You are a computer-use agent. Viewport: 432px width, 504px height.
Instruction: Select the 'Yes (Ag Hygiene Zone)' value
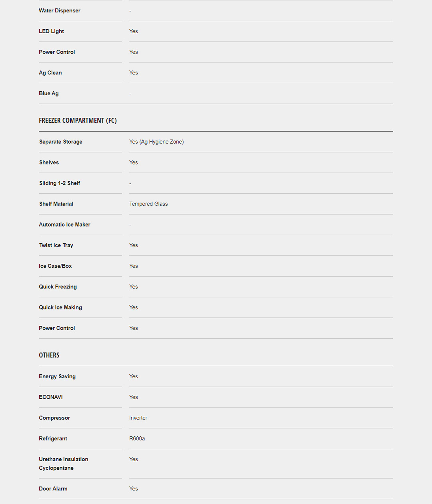pos(156,142)
